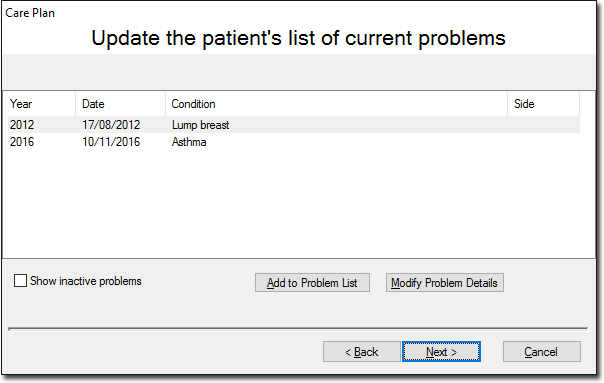
Task: Sort by the Condition column header
Action: click(x=336, y=104)
